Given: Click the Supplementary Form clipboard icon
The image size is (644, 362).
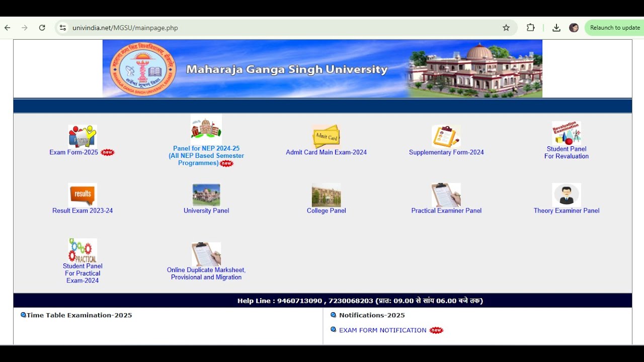Looking at the screenshot, I should click(446, 136).
